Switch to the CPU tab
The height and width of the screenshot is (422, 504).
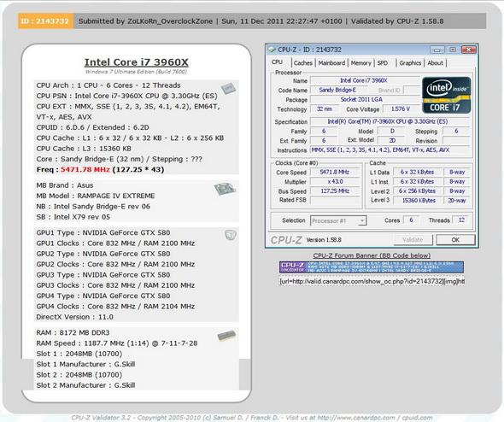pyautogui.click(x=278, y=62)
